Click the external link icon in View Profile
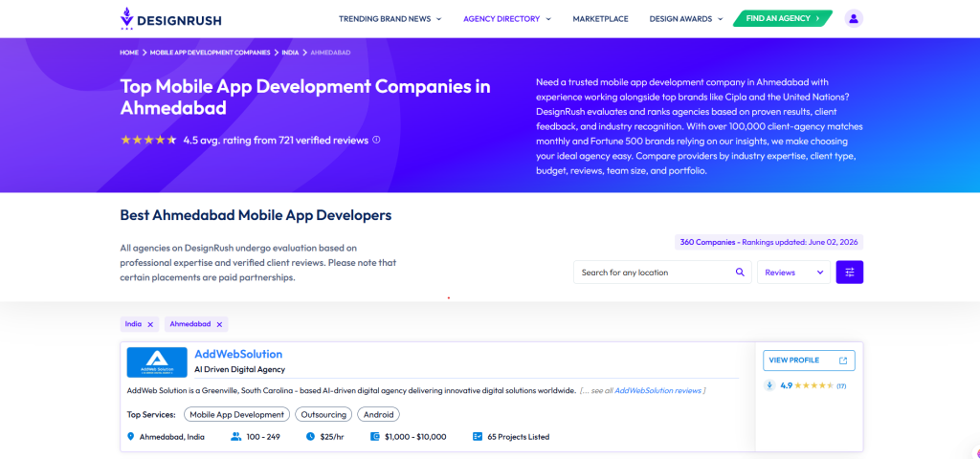This screenshot has width=980, height=459. (843, 361)
